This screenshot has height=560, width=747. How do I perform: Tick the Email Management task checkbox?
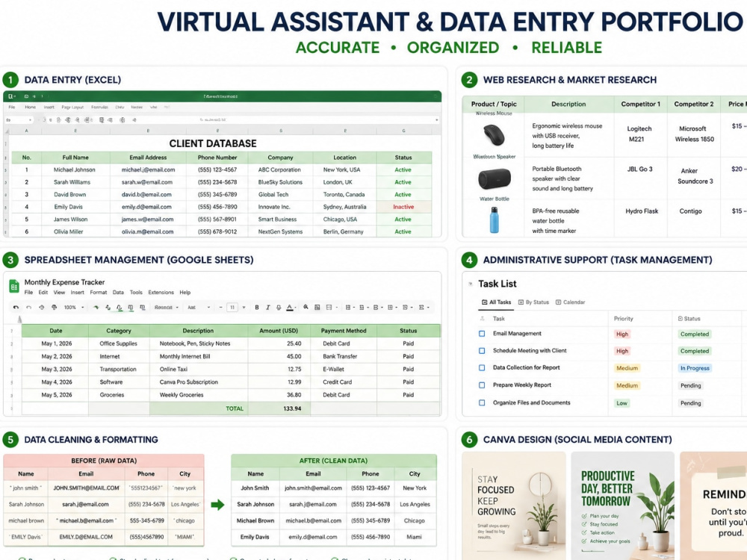[x=482, y=333]
